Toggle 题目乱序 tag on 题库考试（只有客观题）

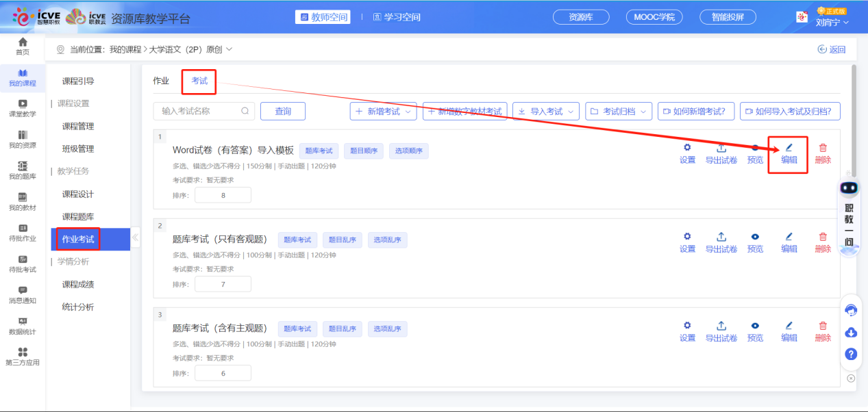[342, 240]
